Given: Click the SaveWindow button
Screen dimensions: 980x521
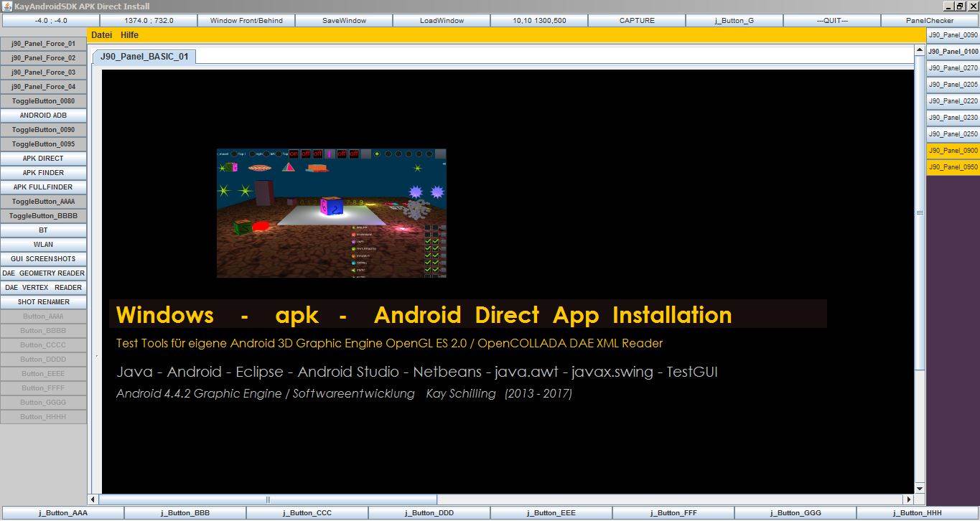Looking at the screenshot, I should [x=344, y=21].
